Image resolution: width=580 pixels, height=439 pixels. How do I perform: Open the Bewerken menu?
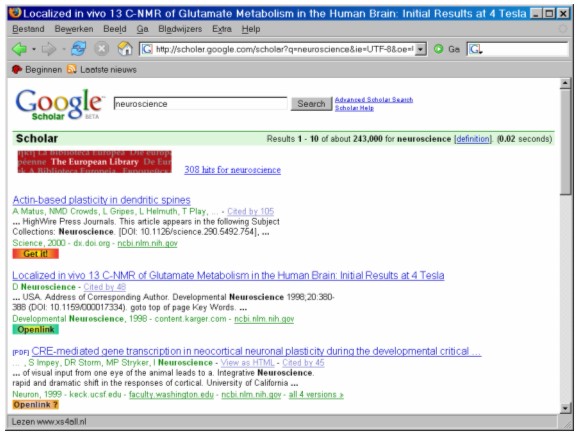point(74,29)
